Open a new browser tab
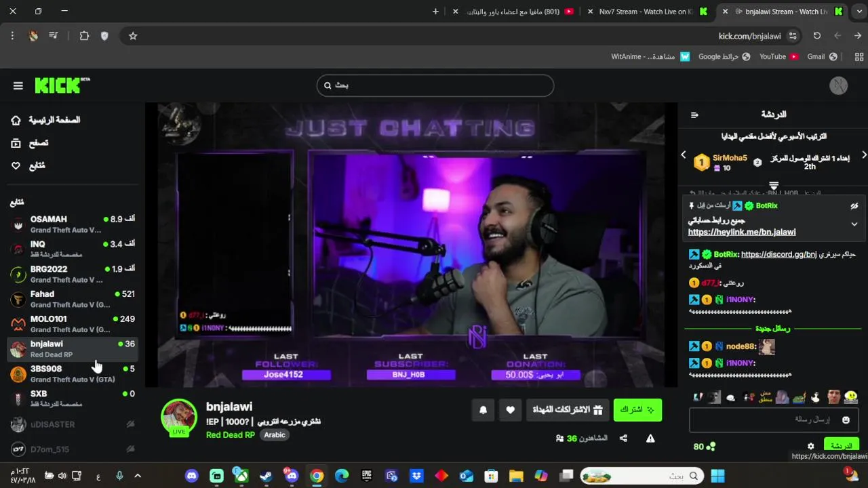Viewport: 868px width, 488px height. click(435, 12)
